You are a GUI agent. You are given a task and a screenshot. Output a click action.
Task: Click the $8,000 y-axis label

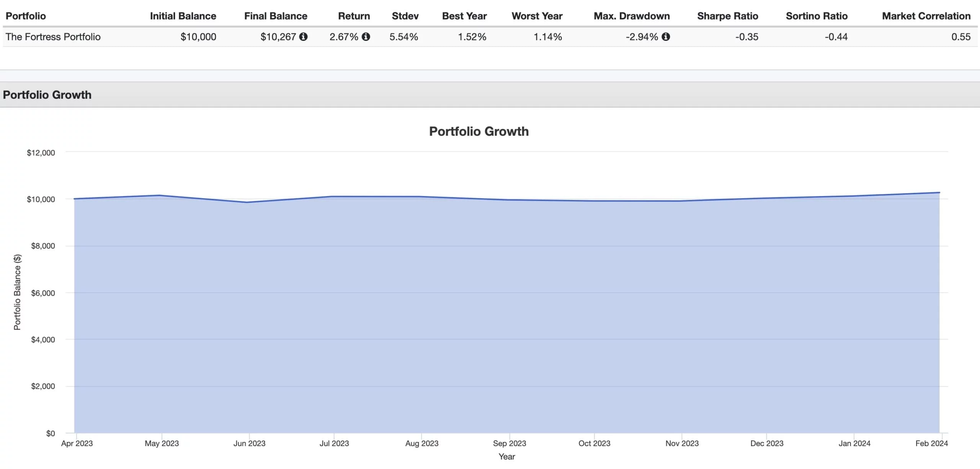coord(43,246)
